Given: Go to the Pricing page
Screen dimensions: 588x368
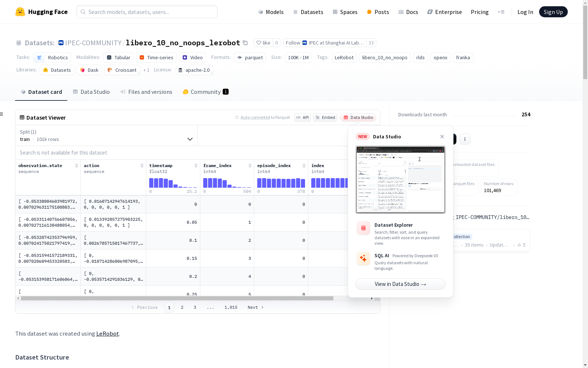Looking at the screenshot, I should pos(480,12).
